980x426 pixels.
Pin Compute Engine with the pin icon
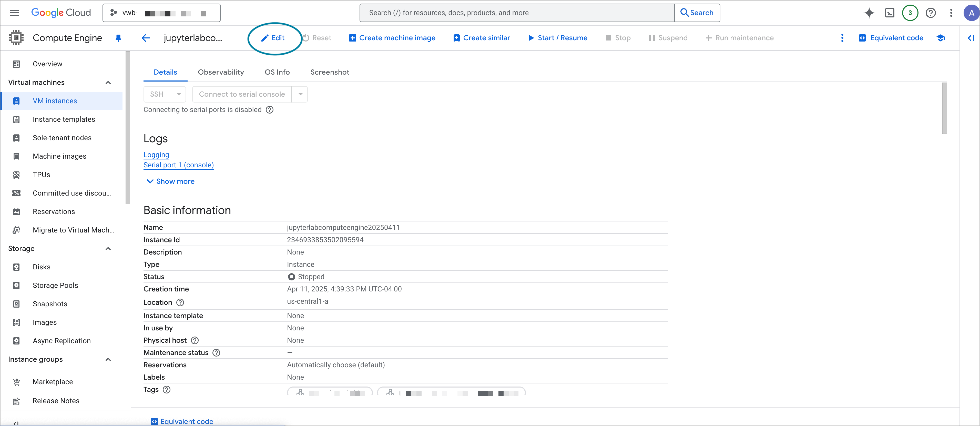click(x=118, y=38)
